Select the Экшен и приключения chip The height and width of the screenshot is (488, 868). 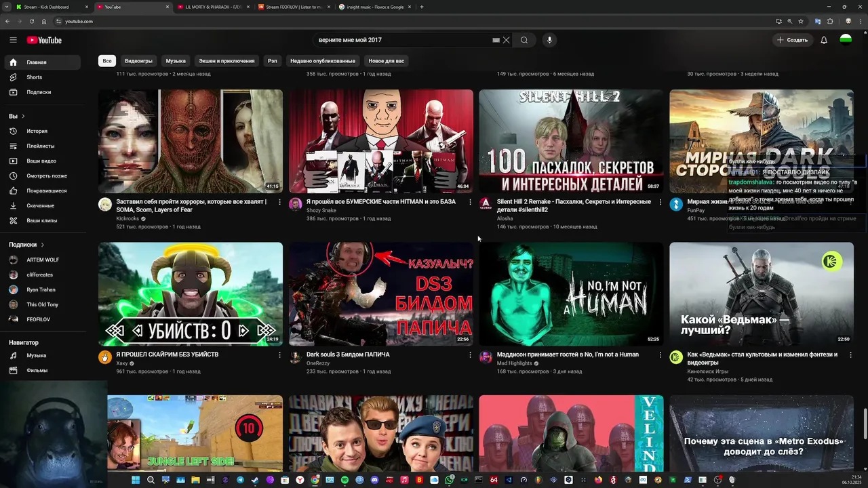point(226,61)
